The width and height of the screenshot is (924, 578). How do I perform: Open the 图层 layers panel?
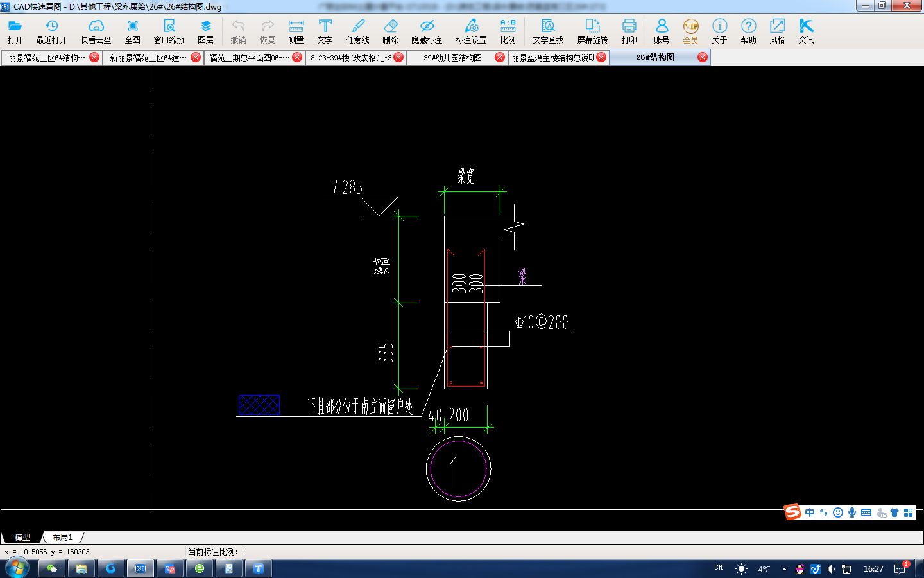click(205, 31)
